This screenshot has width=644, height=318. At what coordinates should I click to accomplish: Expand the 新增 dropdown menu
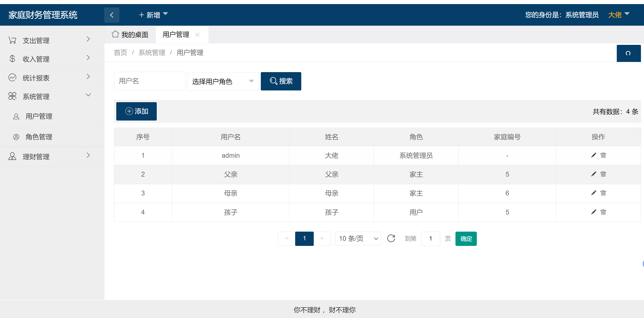[x=153, y=15]
